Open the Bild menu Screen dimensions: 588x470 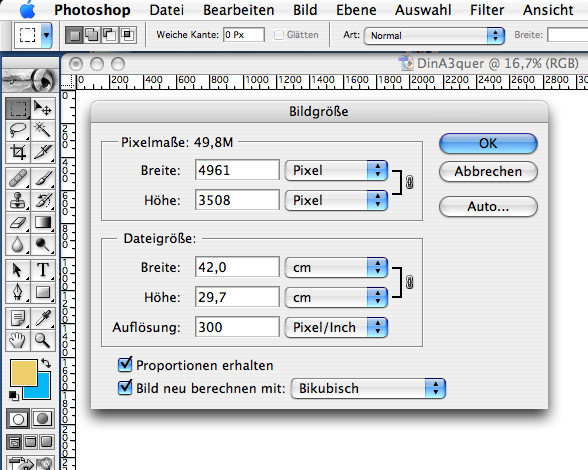point(305,10)
